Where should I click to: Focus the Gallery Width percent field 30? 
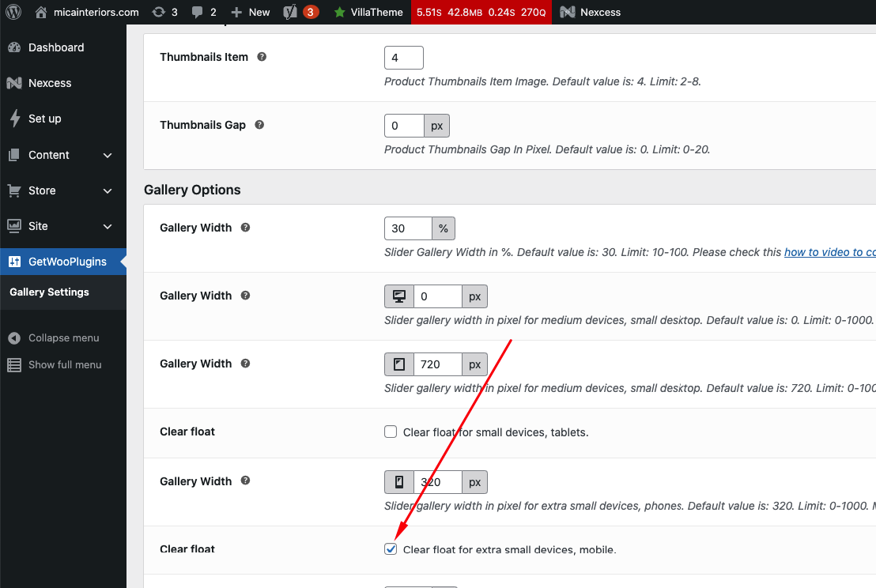(409, 228)
